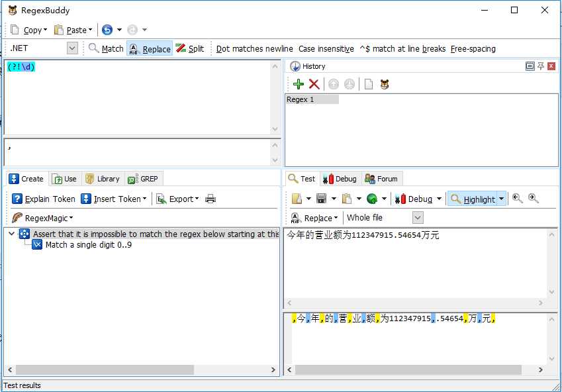Toggle ^$ match at line breaks
The image size is (562, 392).
point(402,49)
